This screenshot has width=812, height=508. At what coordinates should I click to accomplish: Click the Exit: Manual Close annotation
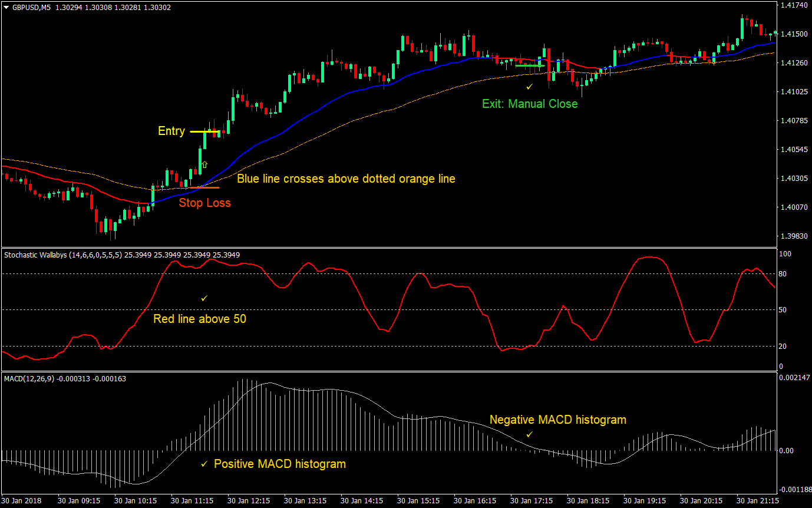click(x=529, y=104)
